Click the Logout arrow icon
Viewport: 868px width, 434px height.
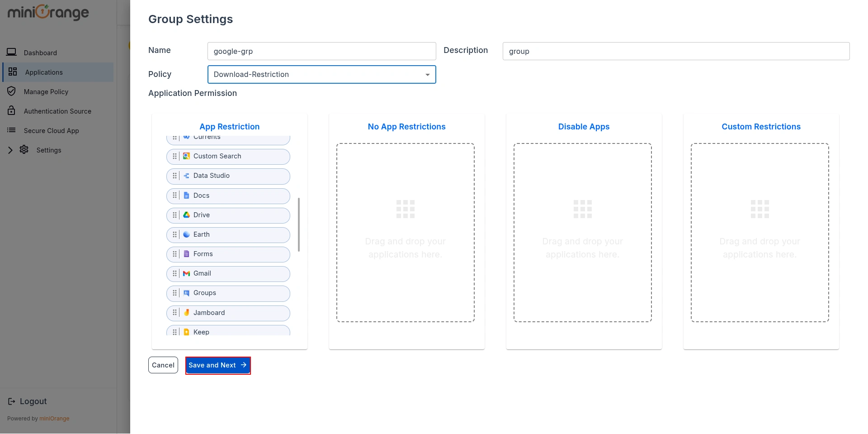point(12,401)
